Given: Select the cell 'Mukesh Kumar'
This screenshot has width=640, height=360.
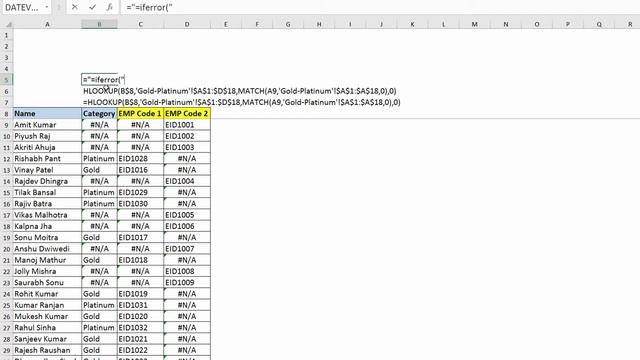Looking at the screenshot, I should pyautogui.click(x=47, y=316).
